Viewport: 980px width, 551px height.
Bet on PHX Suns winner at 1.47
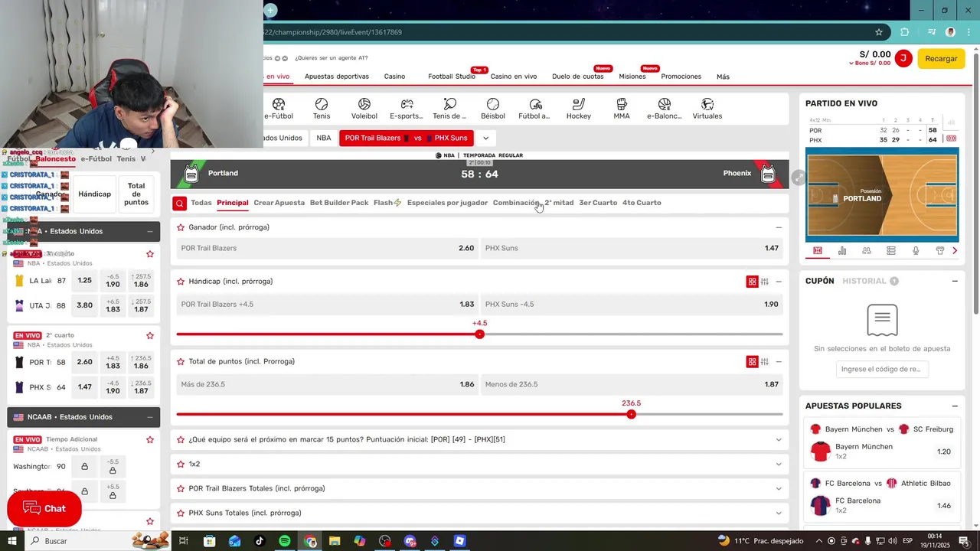click(632, 249)
